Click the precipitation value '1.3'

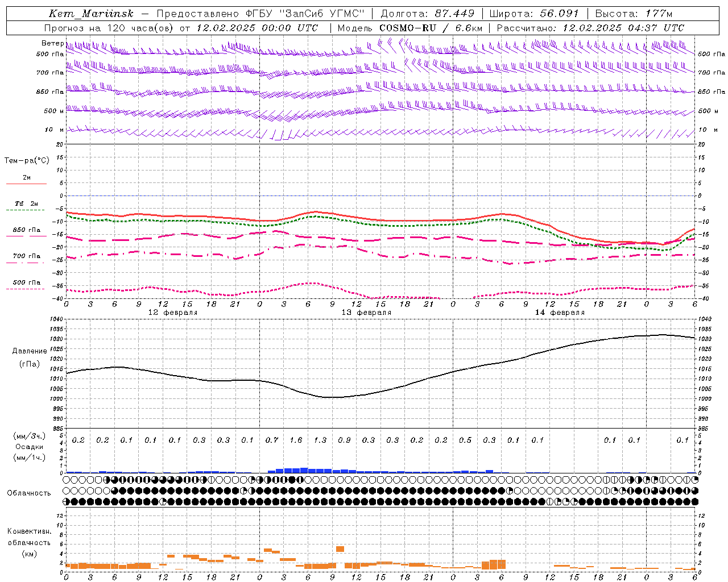pyautogui.click(x=320, y=440)
